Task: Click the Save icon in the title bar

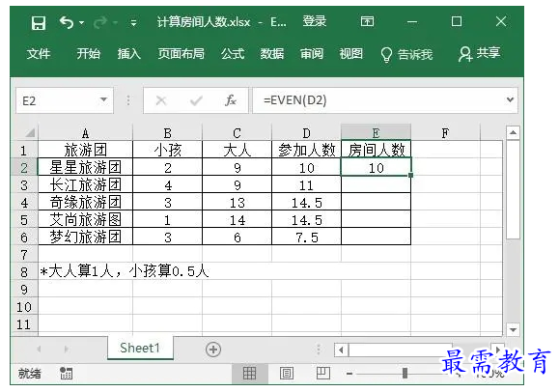Action: click(x=39, y=23)
